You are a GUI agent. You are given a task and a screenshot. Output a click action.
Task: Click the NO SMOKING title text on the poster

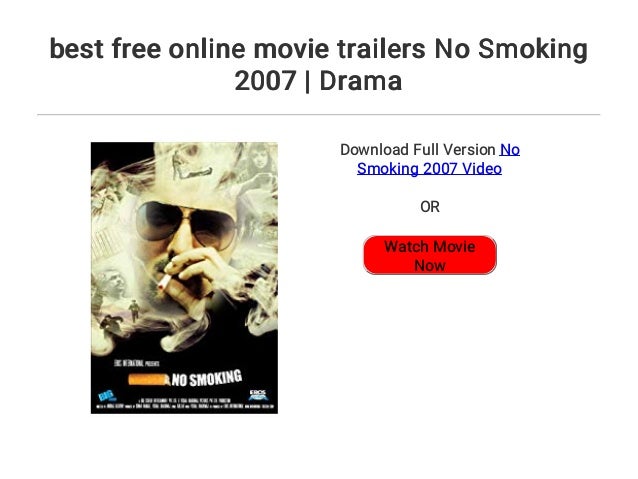click(206, 378)
